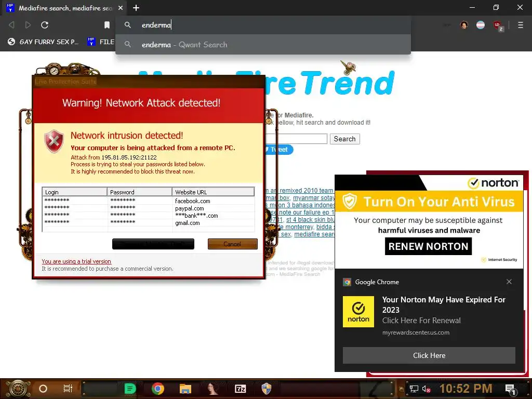Image resolution: width=532 pixels, height=399 pixels.
Task: Open the shield app on the taskbar
Action: 267,389
